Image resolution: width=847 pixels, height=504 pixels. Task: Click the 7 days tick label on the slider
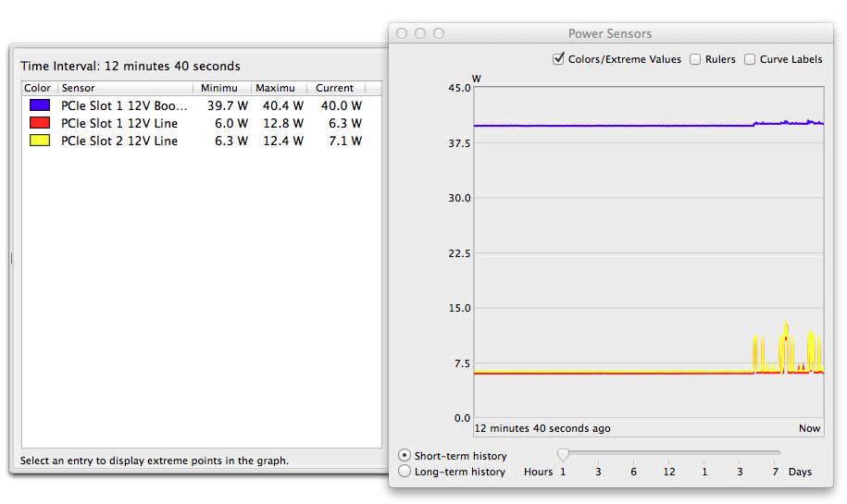775,472
